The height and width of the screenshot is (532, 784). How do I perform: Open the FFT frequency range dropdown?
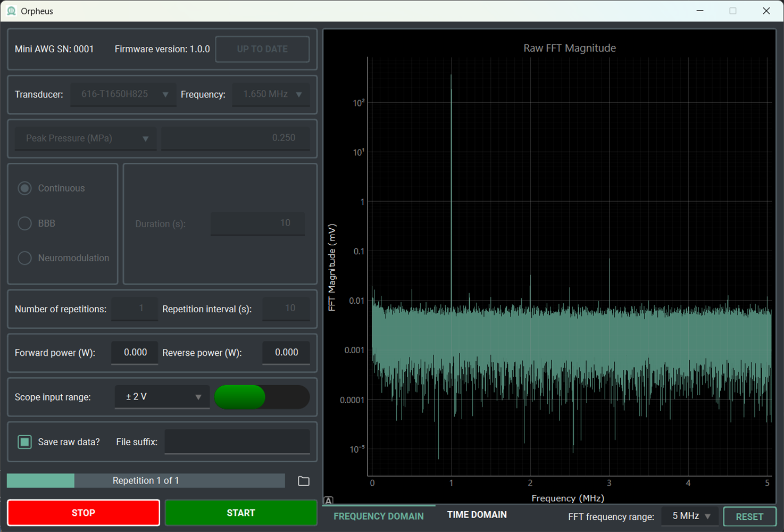click(x=690, y=516)
